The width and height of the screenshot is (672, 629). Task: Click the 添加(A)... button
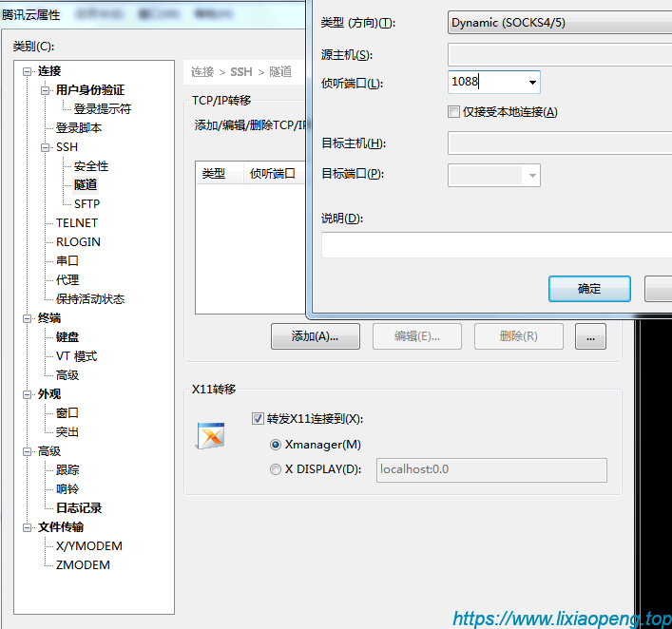click(x=317, y=336)
